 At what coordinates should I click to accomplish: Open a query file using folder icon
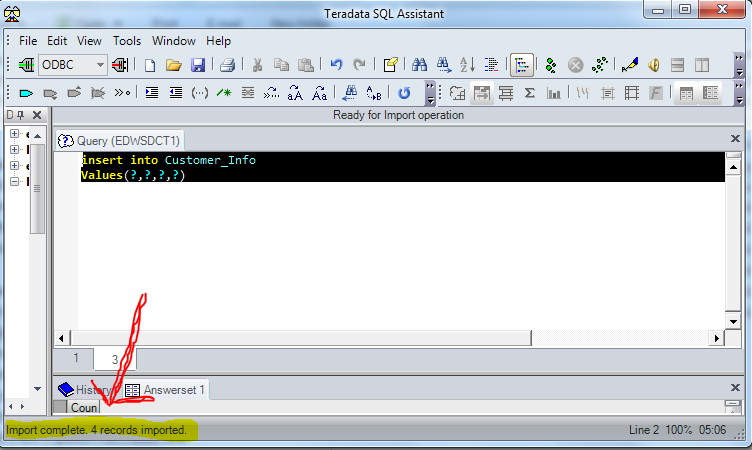(174, 65)
